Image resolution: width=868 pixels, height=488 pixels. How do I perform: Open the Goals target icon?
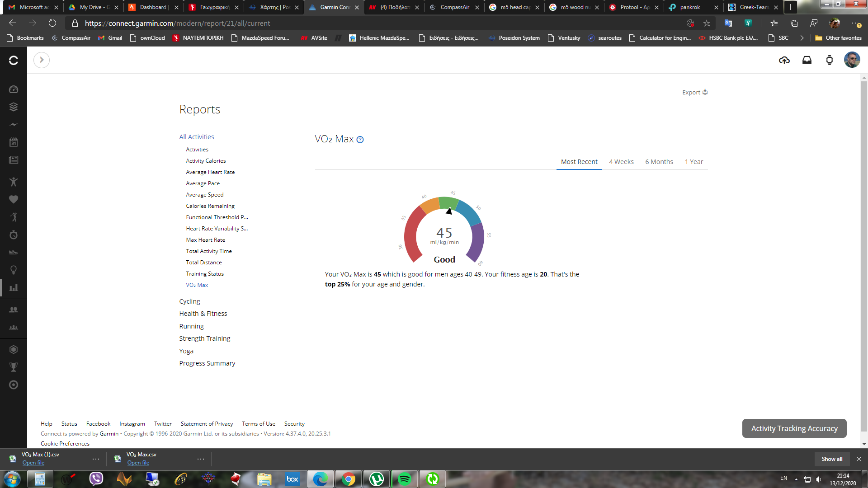click(14, 385)
